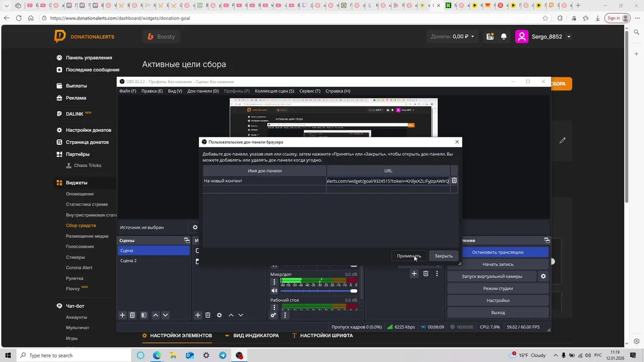Open Микр/доп channel options dots
Viewport: 644px width, 362px height.
274,282
